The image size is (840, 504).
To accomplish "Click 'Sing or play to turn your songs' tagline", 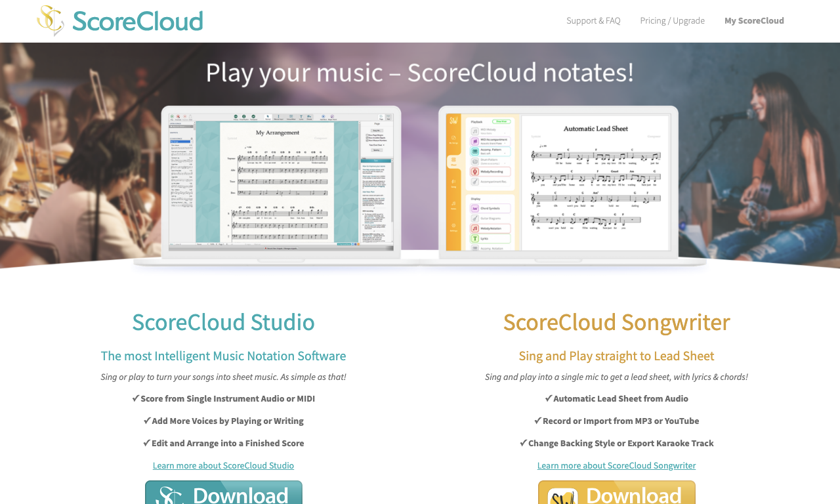I will click(x=223, y=377).
